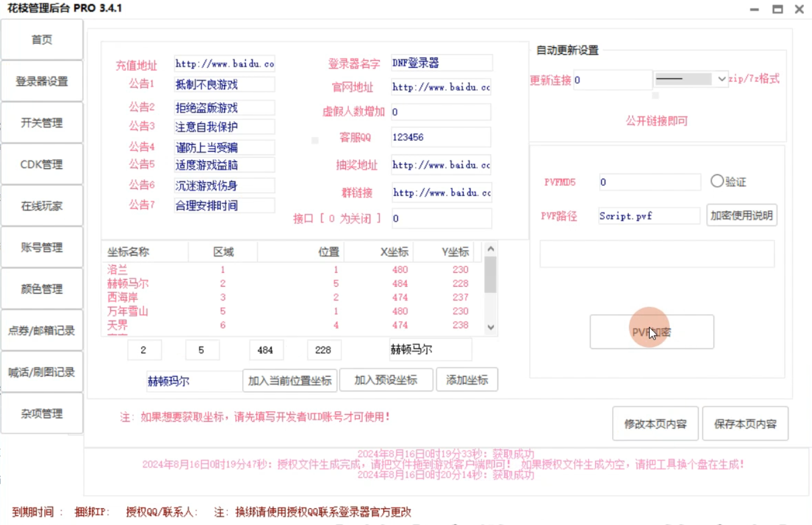Click 位置 column header

pyautogui.click(x=301, y=252)
